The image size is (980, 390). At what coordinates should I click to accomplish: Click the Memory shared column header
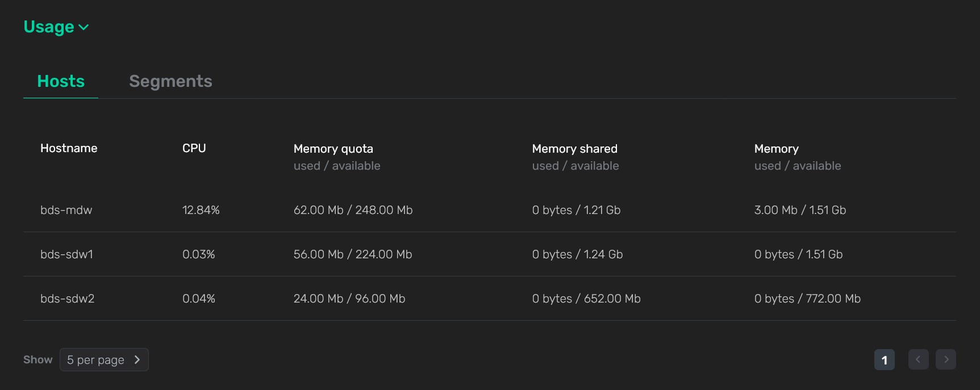point(574,148)
